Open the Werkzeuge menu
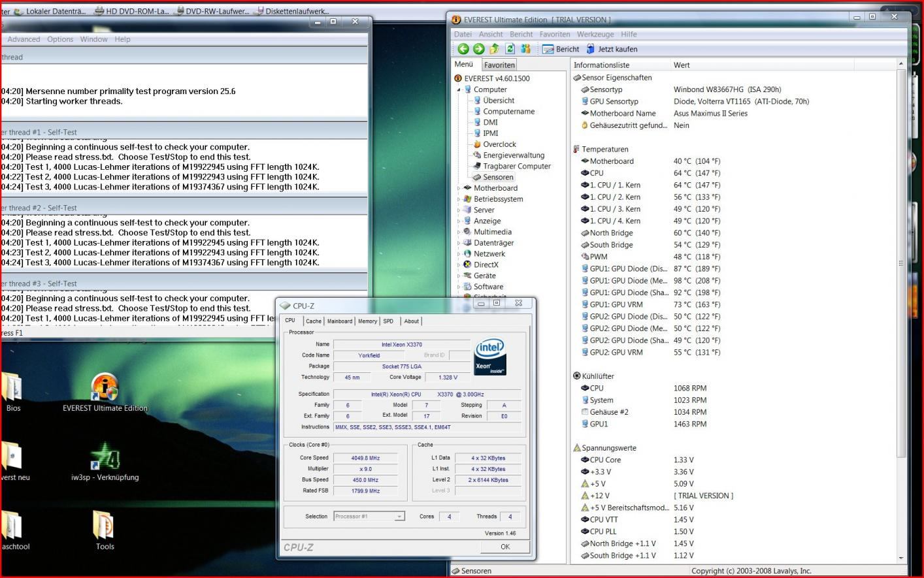 (x=595, y=35)
